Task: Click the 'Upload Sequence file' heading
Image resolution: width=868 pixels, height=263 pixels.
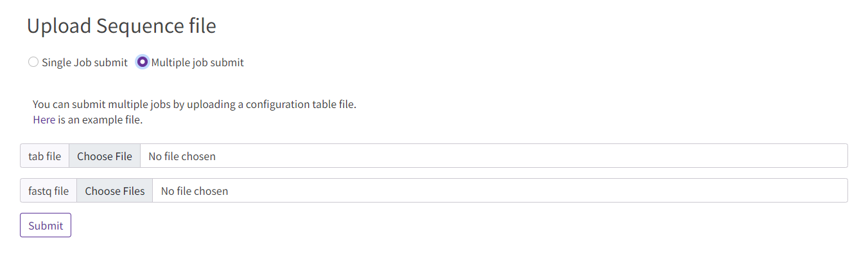Action: [x=122, y=26]
